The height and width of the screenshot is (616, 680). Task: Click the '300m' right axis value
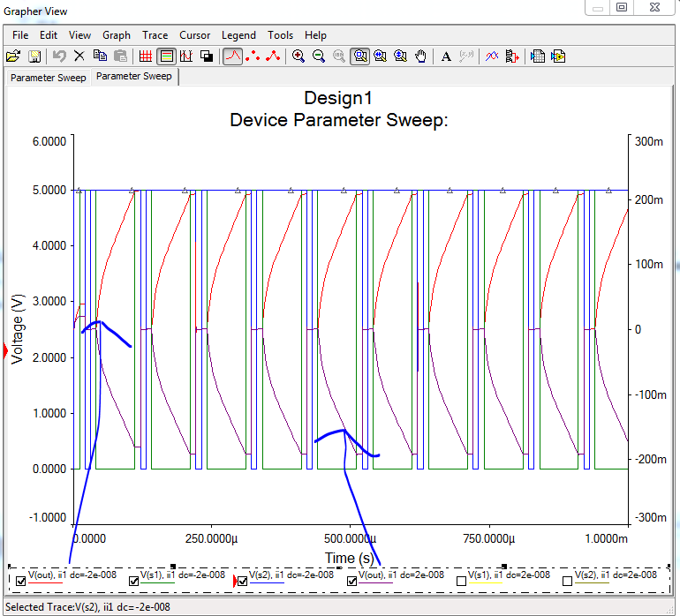(649, 142)
